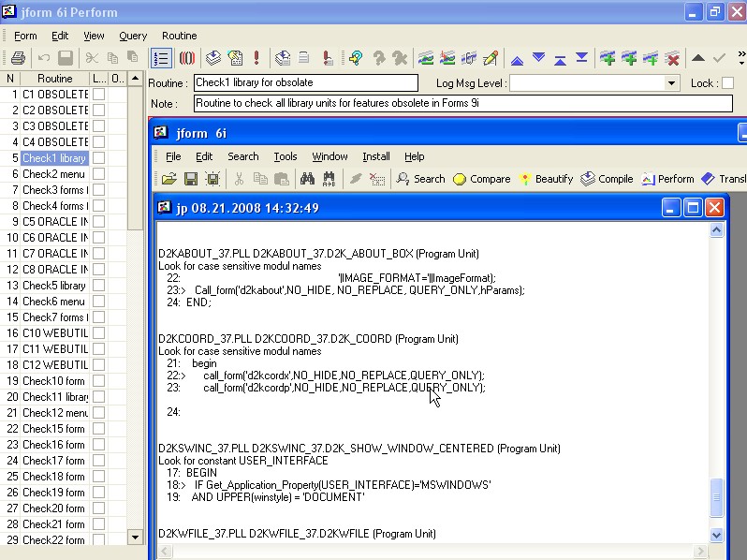Screen dimensions: 747x560
Task: Click the D2KCOORD_37.PLL program unit line
Action: point(308,339)
